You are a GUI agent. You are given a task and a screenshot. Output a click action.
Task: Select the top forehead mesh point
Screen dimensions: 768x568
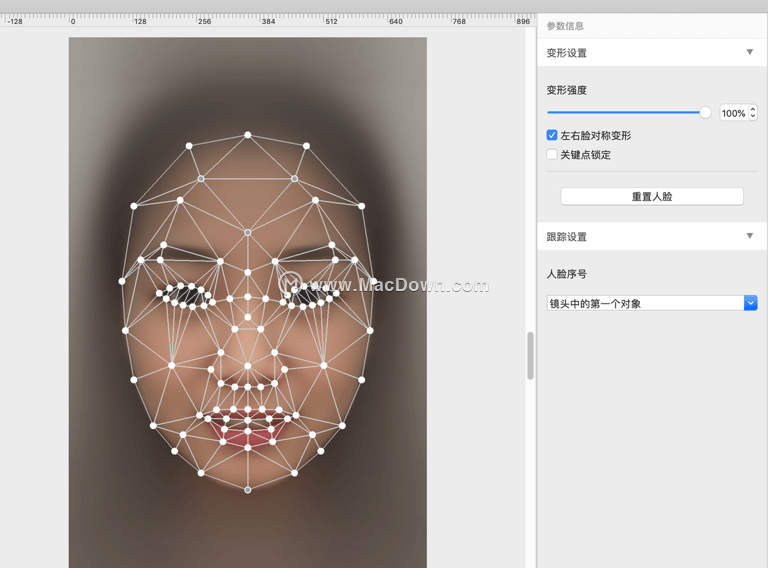(x=248, y=135)
